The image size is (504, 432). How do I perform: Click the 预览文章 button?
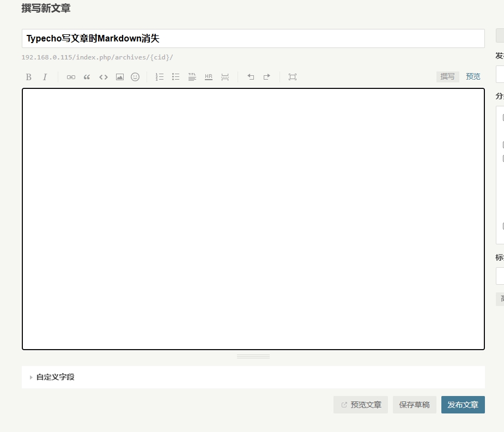click(361, 405)
